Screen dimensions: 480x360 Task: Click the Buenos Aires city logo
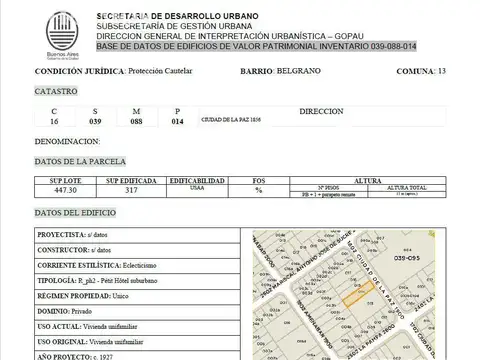tap(62, 36)
